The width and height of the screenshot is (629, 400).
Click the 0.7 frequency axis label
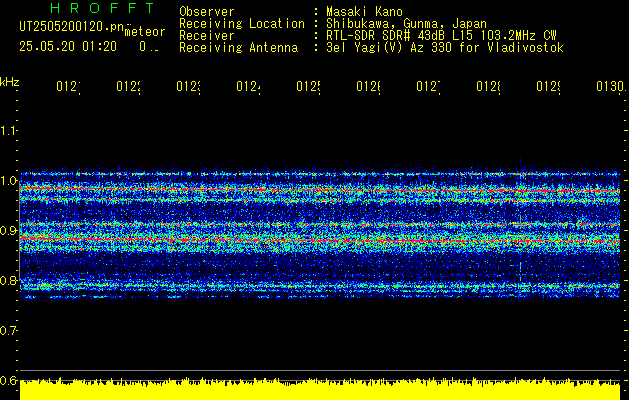click(8, 331)
